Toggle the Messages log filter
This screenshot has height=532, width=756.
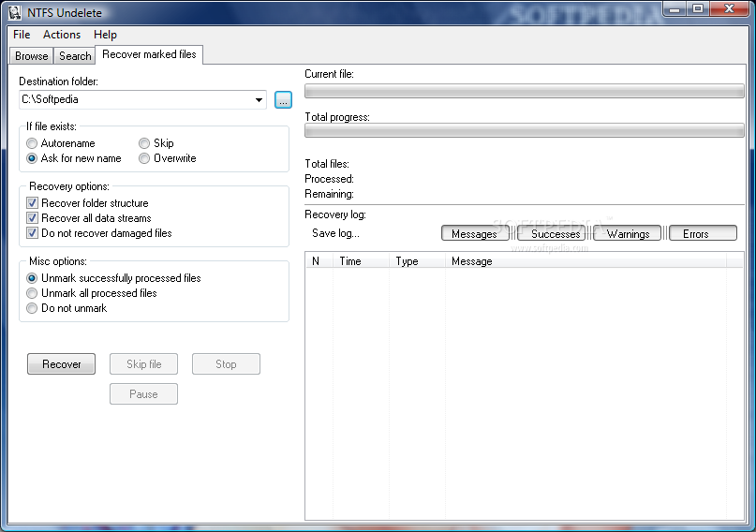point(474,234)
